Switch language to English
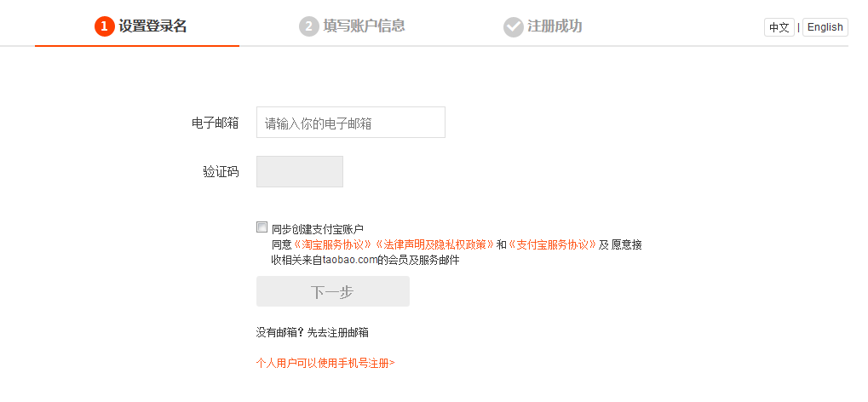Screen dimensions: 868x402 pos(825,27)
